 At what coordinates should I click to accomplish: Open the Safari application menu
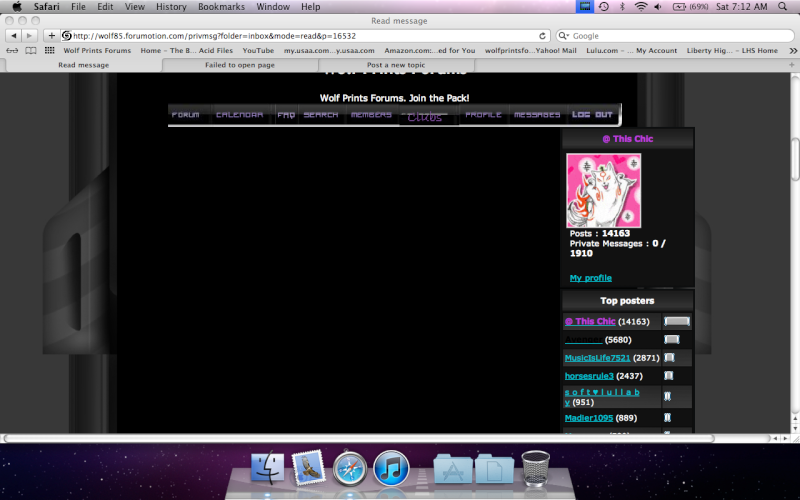point(46,7)
